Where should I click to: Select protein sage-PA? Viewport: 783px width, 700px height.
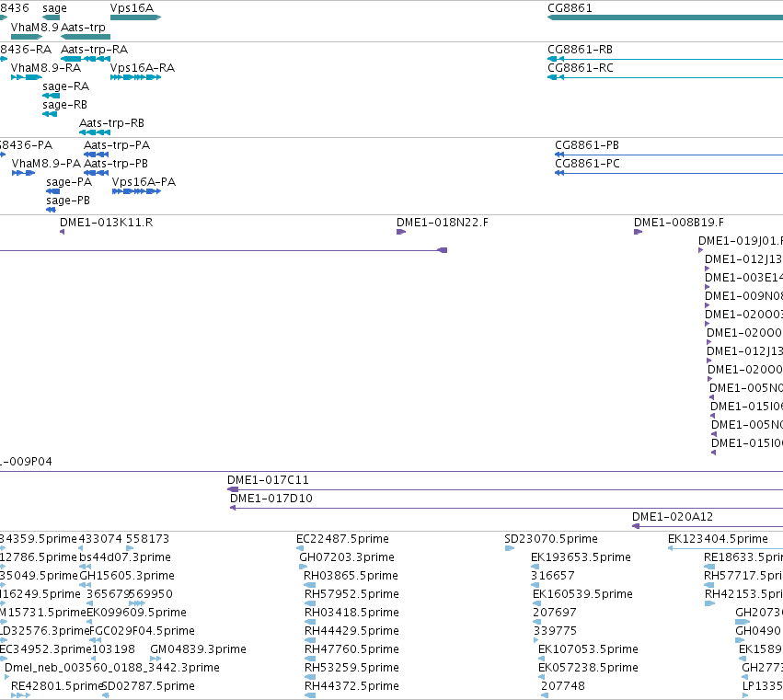[52, 191]
